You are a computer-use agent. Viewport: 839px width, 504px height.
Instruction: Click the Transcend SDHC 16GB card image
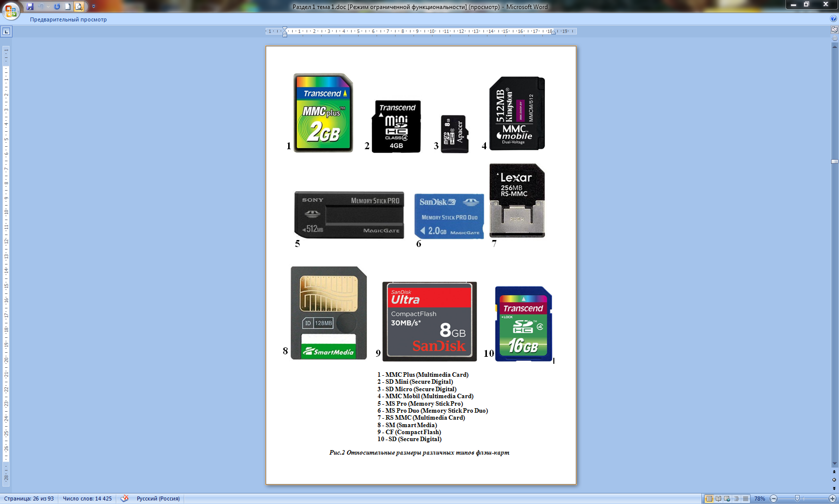523,323
